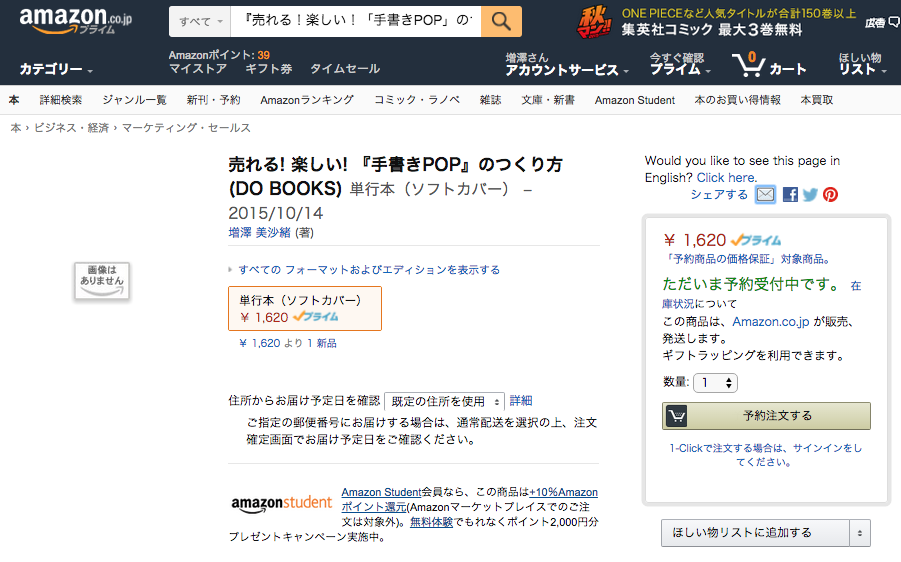Image resolution: width=901 pixels, height=562 pixels.
Task: Select the 単行本(ソフトカバー) format box
Action: 305,309
